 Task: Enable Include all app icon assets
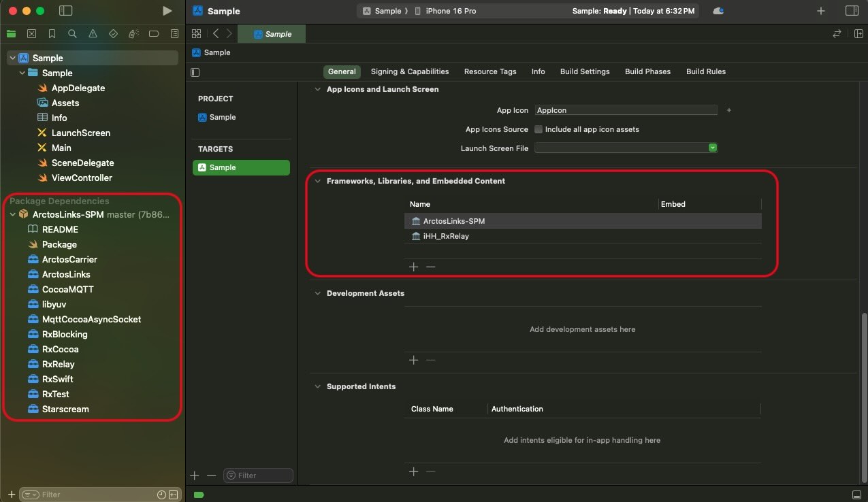click(x=539, y=129)
